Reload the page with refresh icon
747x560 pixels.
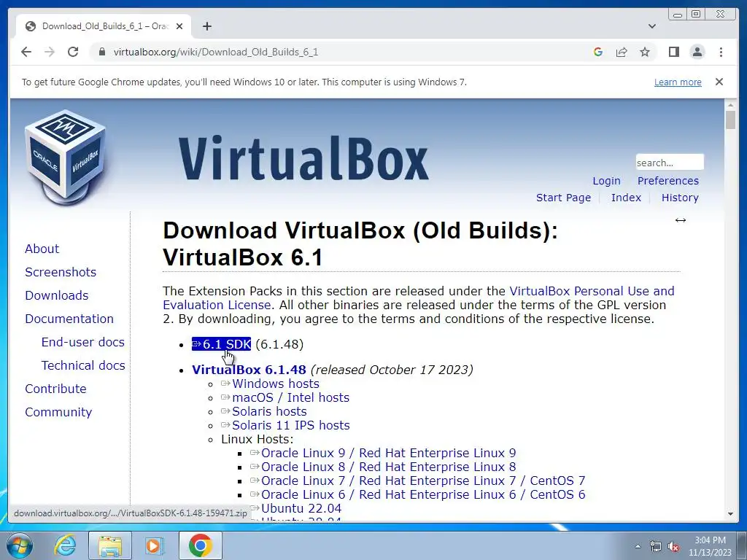(x=73, y=52)
